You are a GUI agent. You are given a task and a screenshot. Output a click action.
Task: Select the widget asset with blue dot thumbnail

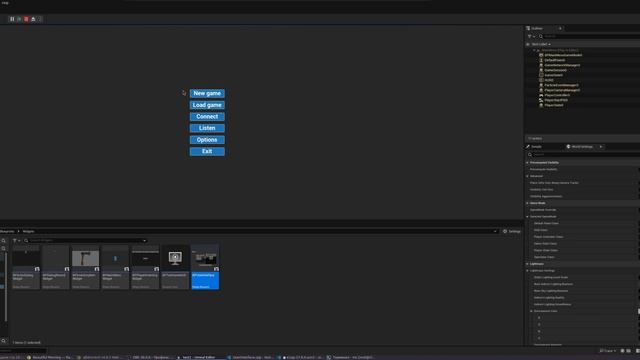pos(115,267)
